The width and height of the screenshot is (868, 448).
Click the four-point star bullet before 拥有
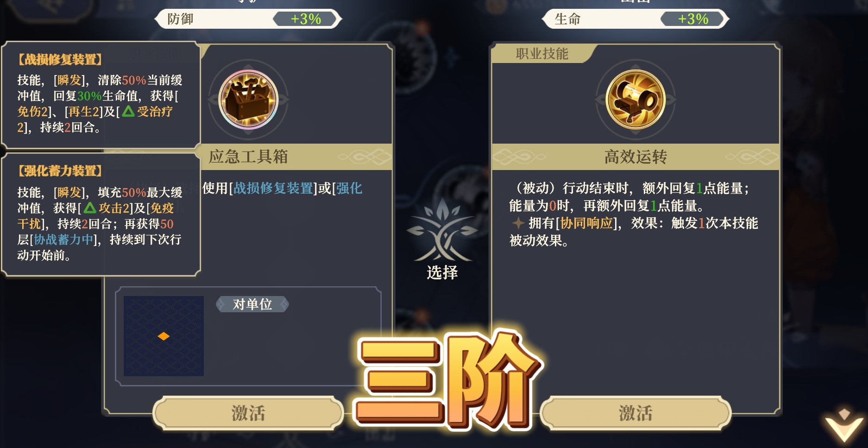click(x=518, y=223)
